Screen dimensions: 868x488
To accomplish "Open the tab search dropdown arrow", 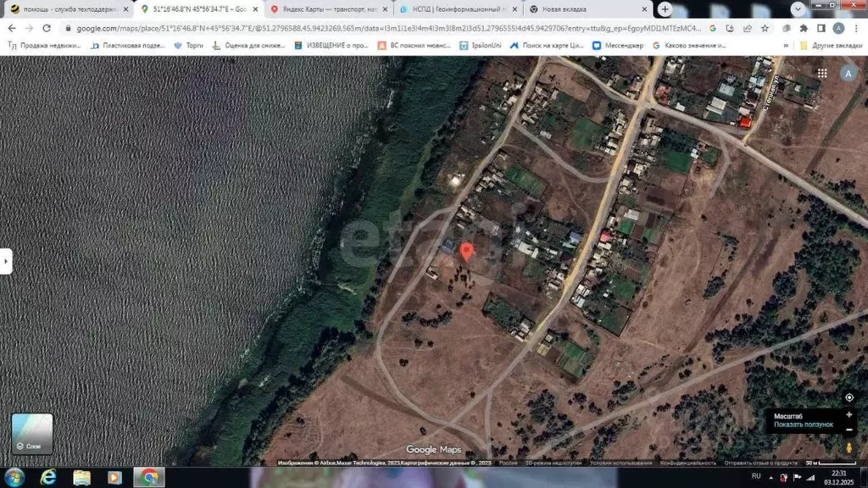I will (798, 8).
